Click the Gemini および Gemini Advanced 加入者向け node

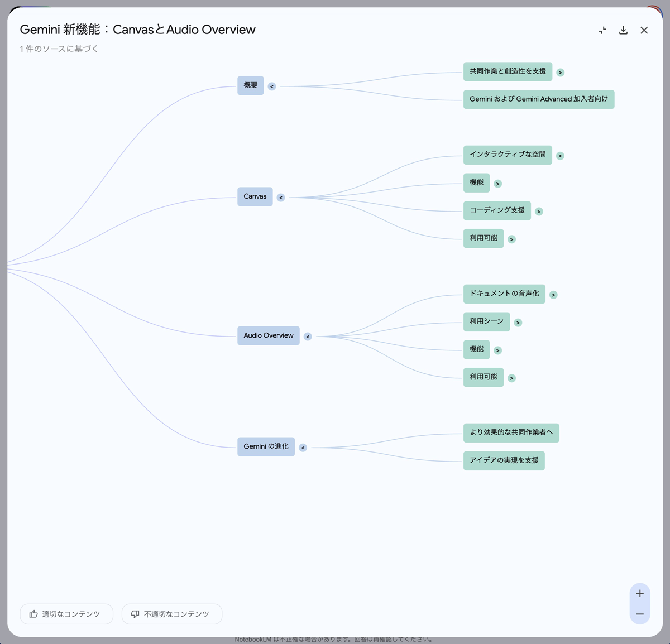[539, 99]
